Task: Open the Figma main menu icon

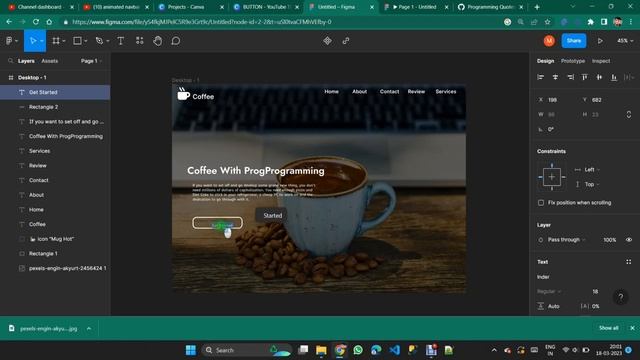Action: 9,41
